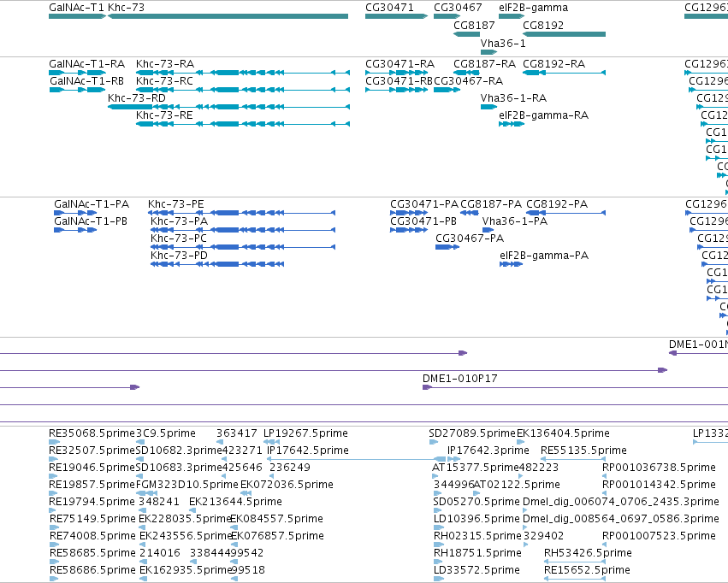Image resolution: width=728 pixels, height=583 pixels.
Task: Select the CG30467-RA transcript
Action: pos(447,90)
